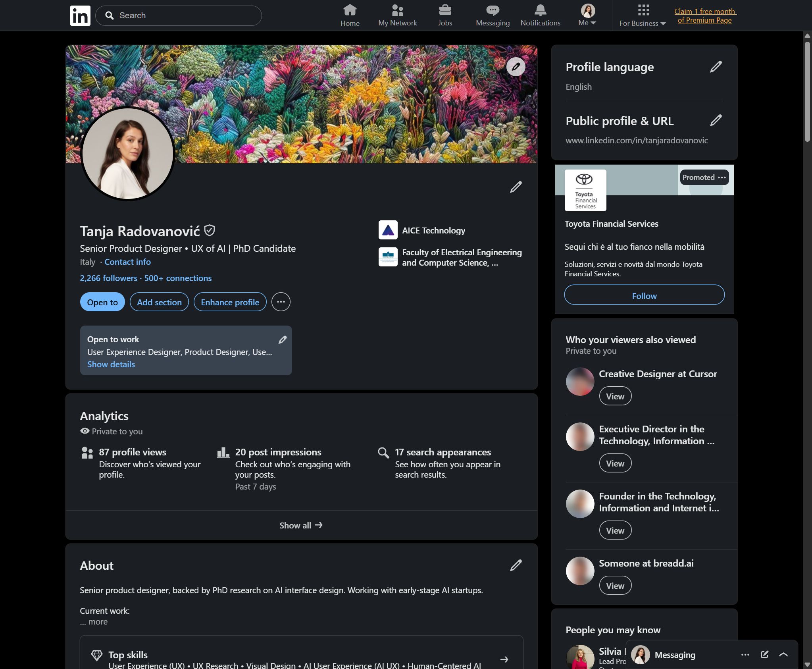Open the Home tab
The height and width of the screenshot is (669, 812).
350,15
